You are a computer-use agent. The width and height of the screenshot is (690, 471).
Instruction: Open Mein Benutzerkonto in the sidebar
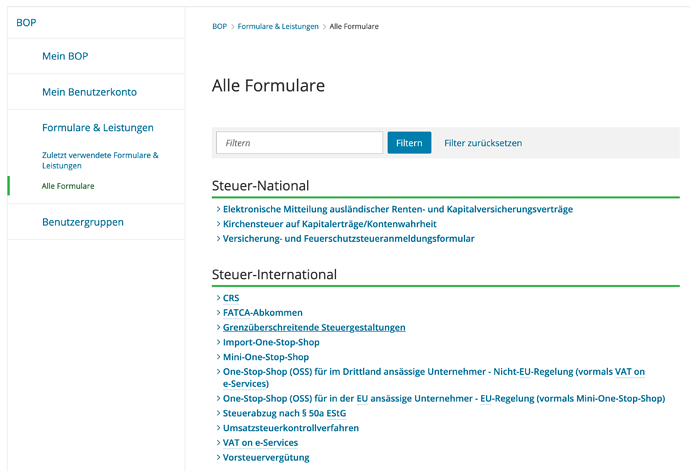click(89, 92)
